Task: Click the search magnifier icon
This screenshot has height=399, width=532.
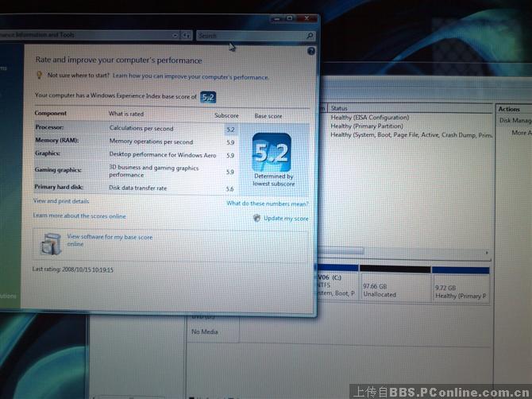Action: pyautogui.click(x=310, y=36)
